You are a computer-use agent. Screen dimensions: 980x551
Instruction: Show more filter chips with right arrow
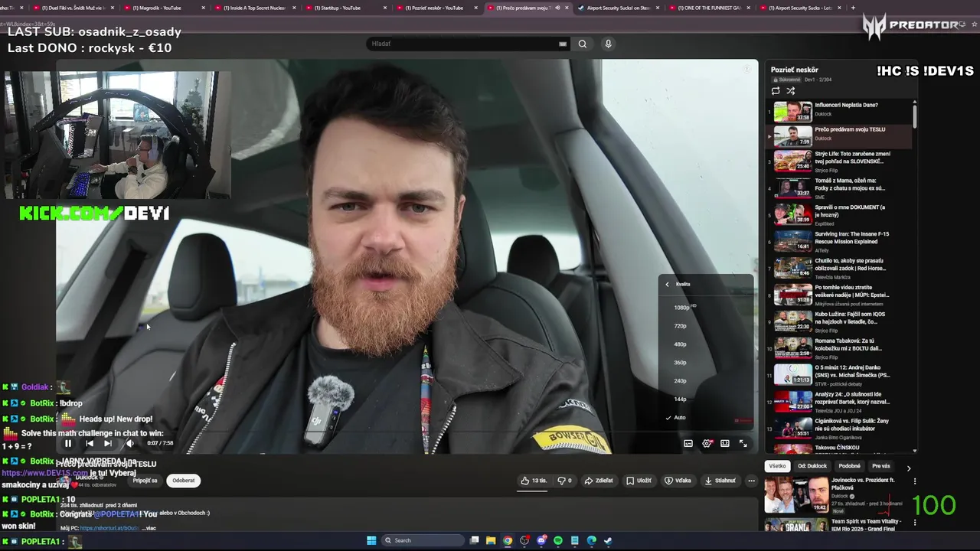(x=909, y=468)
